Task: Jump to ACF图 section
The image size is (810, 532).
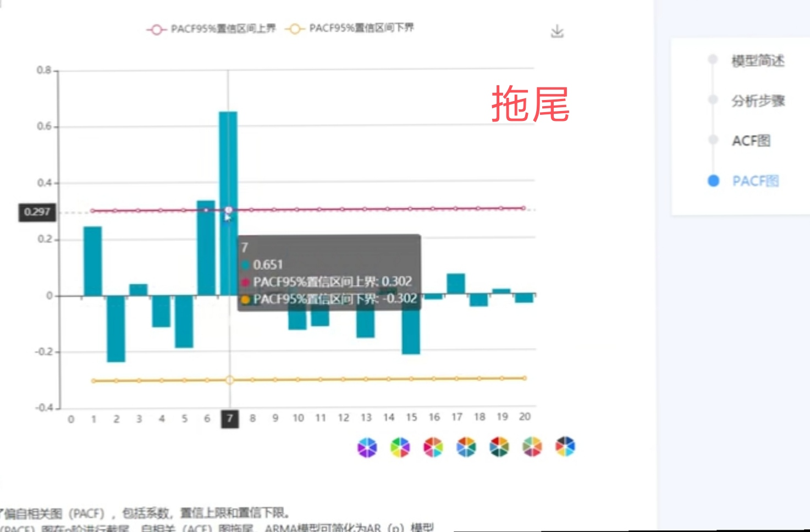Action: tap(751, 141)
